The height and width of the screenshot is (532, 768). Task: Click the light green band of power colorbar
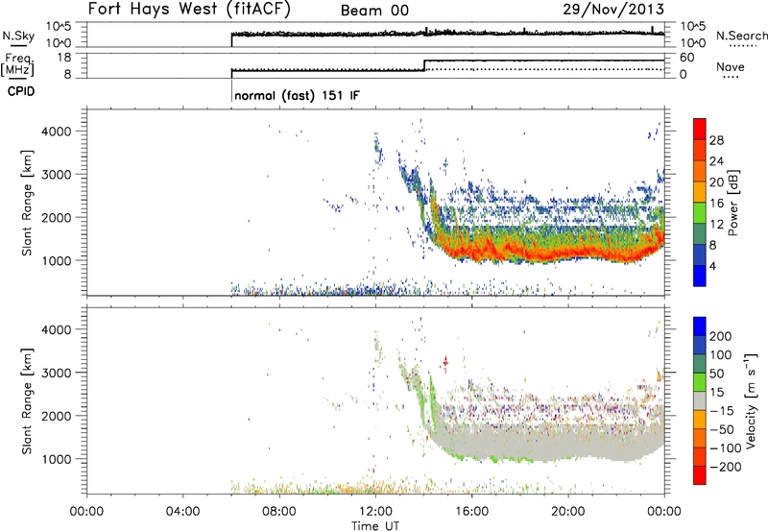(x=700, y=212)
